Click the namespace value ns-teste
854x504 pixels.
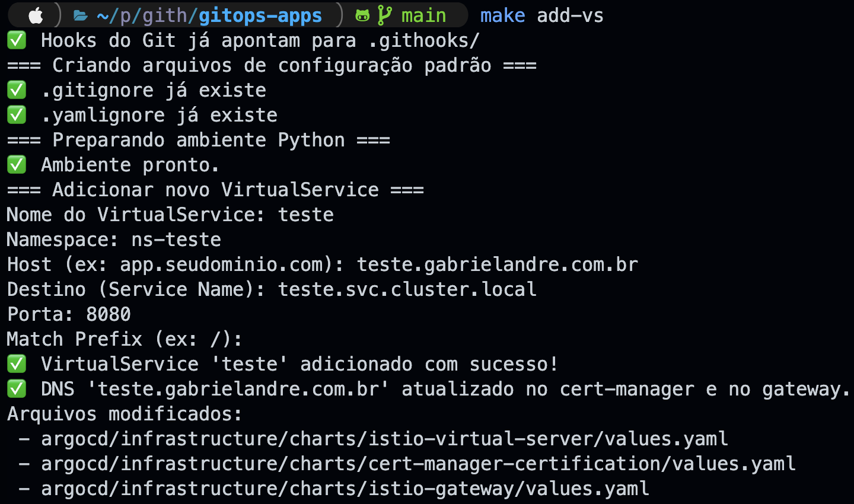[x=176, y=240]
